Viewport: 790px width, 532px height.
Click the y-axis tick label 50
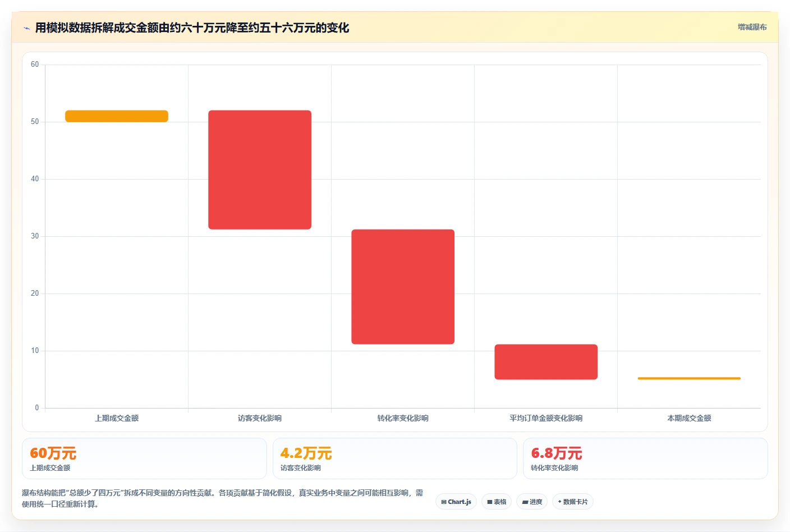35,122
